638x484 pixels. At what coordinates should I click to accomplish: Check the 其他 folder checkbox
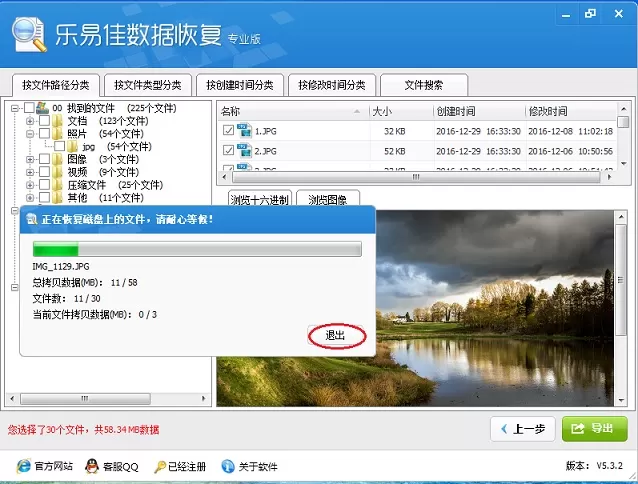coord(44,197)
